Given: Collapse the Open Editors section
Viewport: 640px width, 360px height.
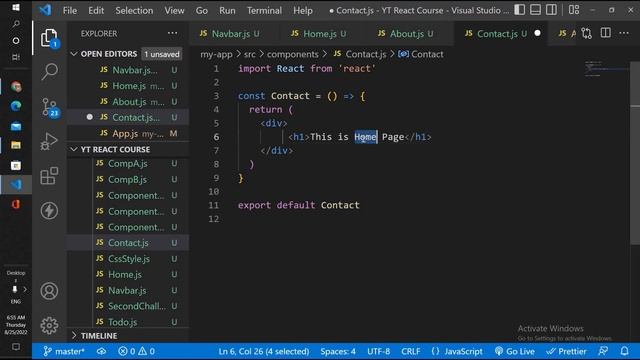Looking at the screenshot, I should 74,54.
